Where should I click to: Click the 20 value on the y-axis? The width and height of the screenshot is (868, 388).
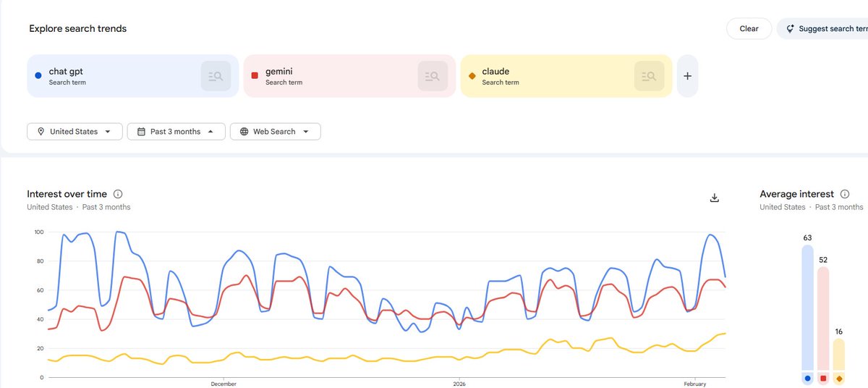tap(41, 348)
